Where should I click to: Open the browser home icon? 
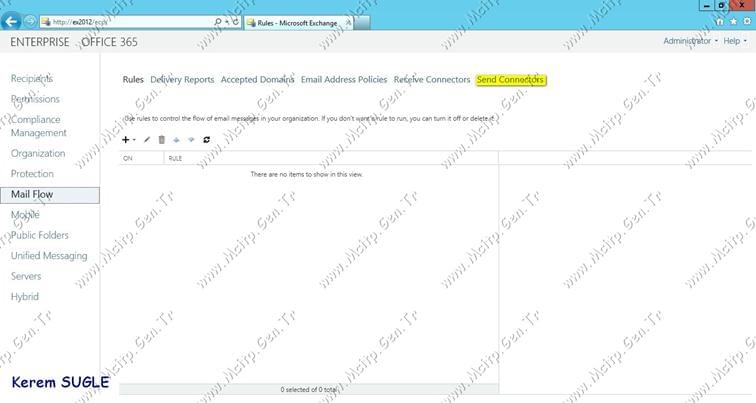point(719,22)
